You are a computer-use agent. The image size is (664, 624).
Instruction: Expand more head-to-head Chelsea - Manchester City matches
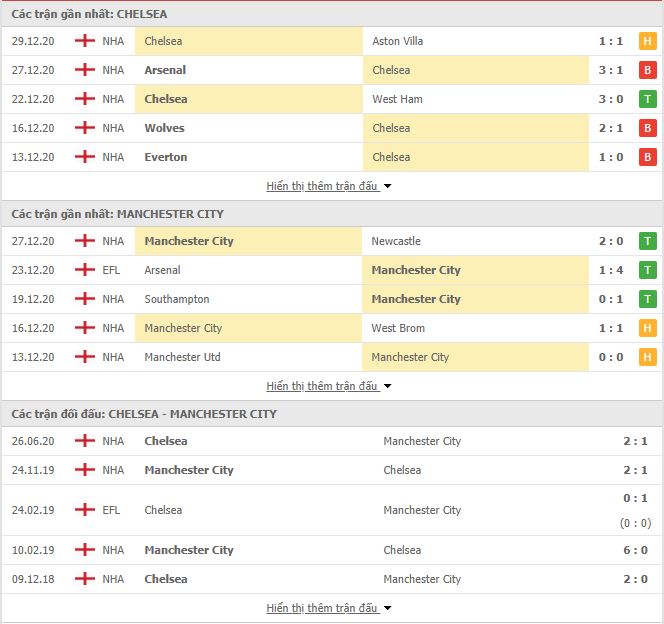[x=328, y=608]
